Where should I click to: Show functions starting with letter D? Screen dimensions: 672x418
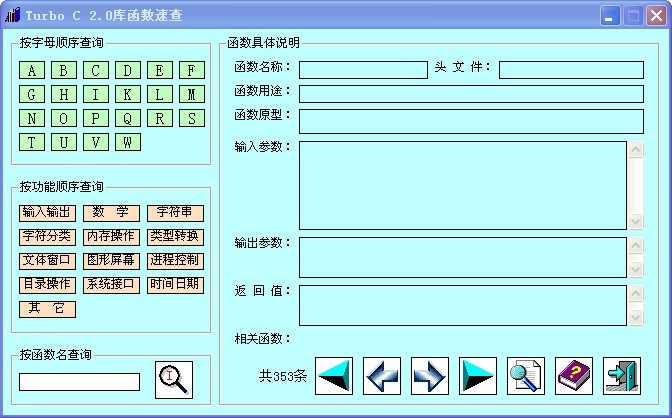128,70
